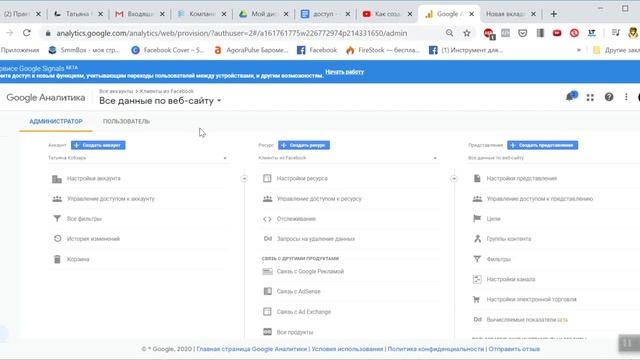Click the 'Создать аккаунт' button
The height and width of the screenshot is (360, 640).
pyautogui.click(x=98, y=145)
